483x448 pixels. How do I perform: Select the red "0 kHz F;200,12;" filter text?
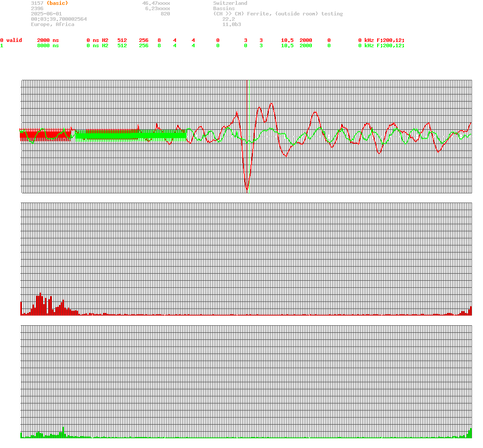382,41
